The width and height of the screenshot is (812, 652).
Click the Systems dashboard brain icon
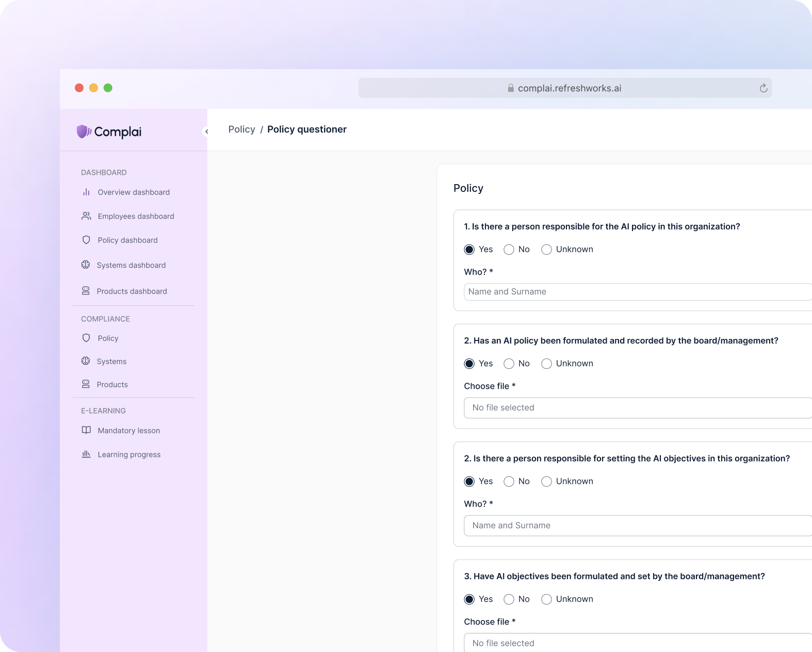(86, 265)
